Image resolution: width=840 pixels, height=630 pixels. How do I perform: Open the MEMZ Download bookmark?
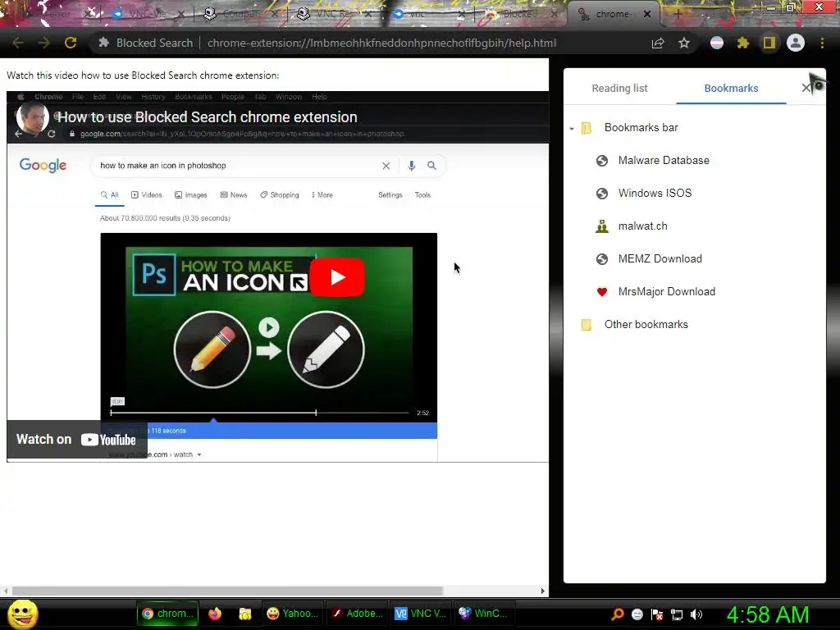[x=660, y=258]
